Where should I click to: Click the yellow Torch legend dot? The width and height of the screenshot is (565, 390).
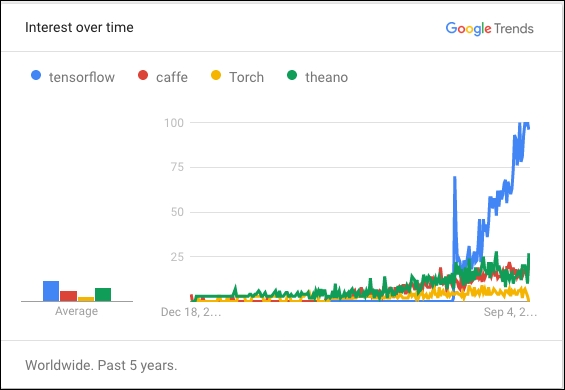(216, 75)
